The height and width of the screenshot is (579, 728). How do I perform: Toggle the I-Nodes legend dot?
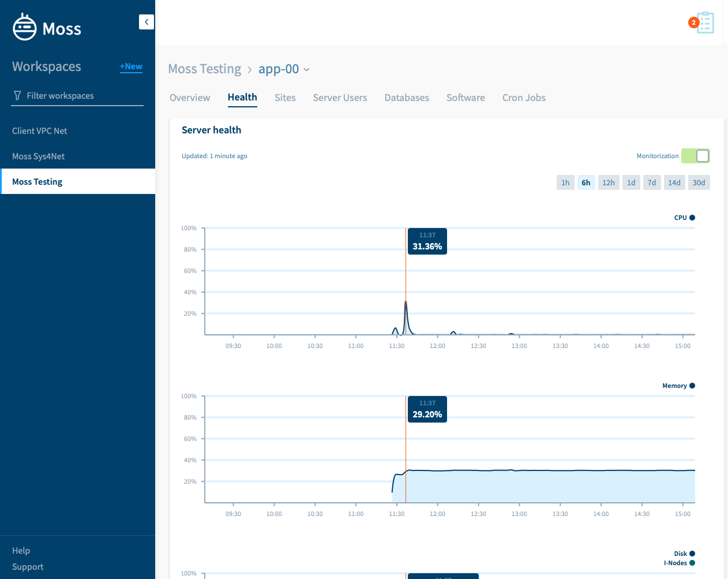tap(692, 563)
